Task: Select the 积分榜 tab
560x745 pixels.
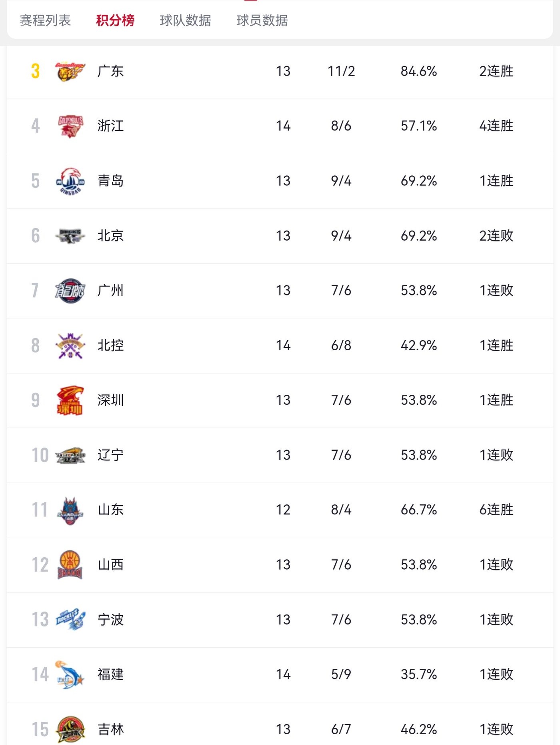Action: click(x=115, y=20)
